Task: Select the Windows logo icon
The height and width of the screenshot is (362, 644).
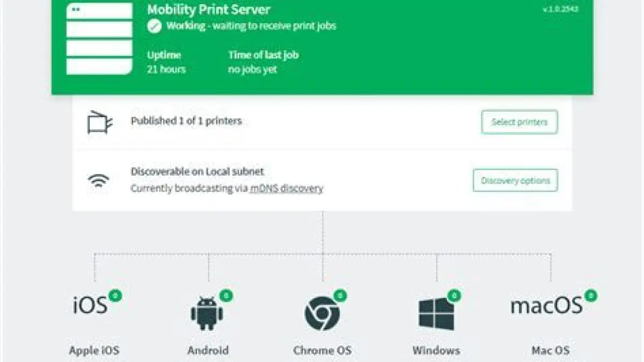Action: [436, 313]
